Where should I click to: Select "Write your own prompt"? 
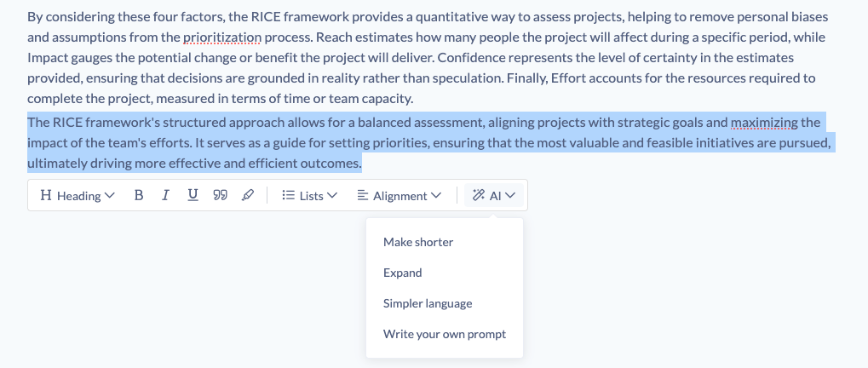(x=445, y=334)
